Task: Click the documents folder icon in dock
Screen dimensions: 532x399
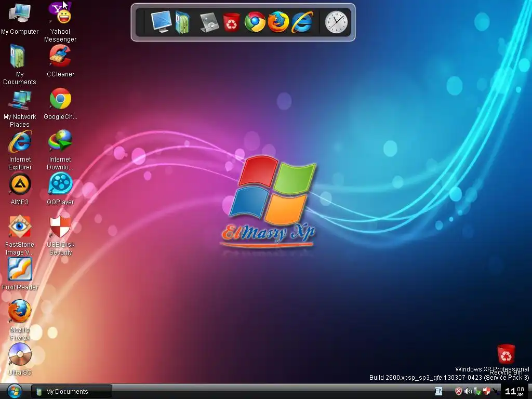Action: [182, 22]
